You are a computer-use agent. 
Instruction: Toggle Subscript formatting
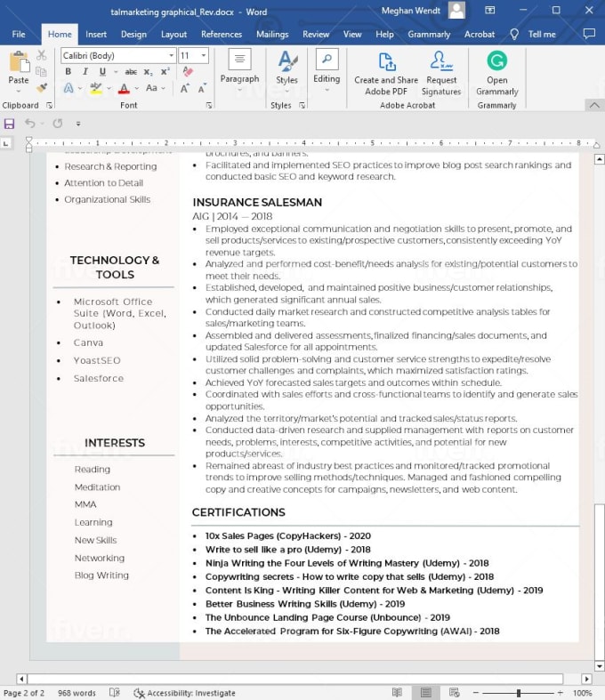[149, 71]
